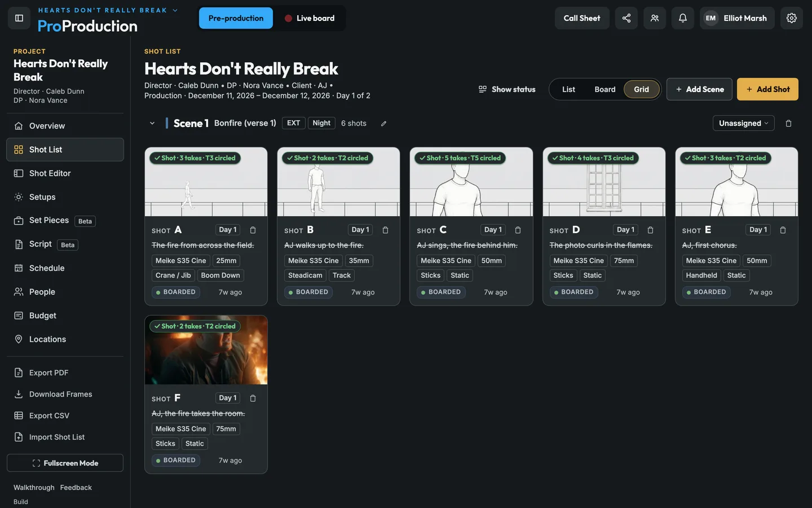The image size is (812, 508).
Task: Delete Shot C trash icon
Action: pyautogui.click(x=518, y=230)
